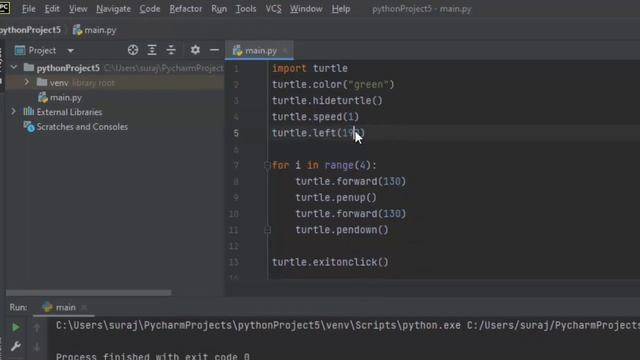Open Project panel settings gear
640x360 pixels.
click(195, 50)
